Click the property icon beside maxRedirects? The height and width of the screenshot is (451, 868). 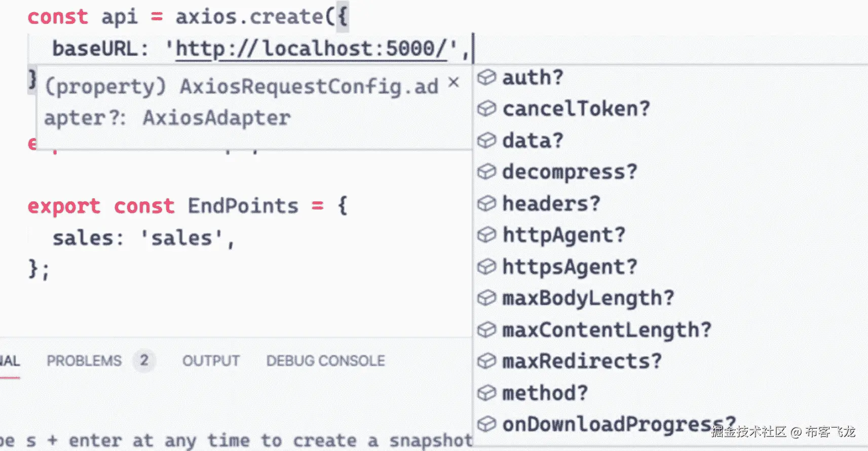486,361
